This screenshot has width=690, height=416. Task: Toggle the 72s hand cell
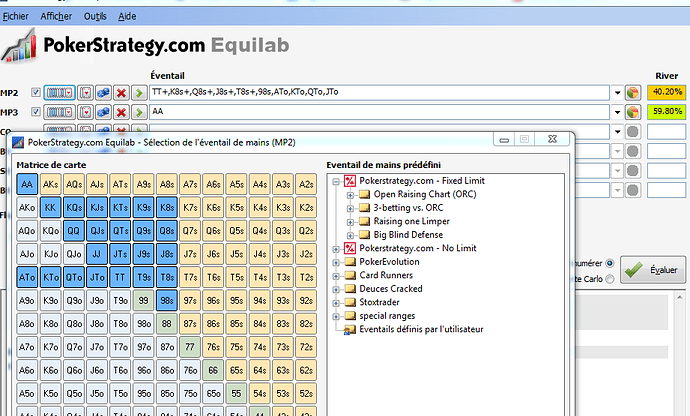point(306,347)
